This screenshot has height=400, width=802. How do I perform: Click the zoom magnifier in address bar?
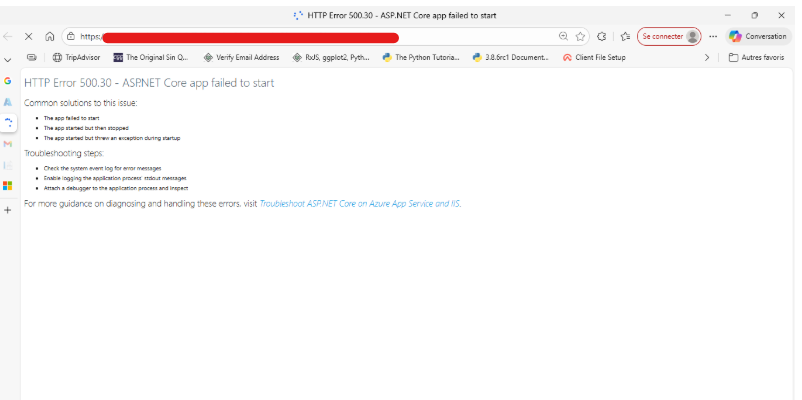tap(563, 36)
